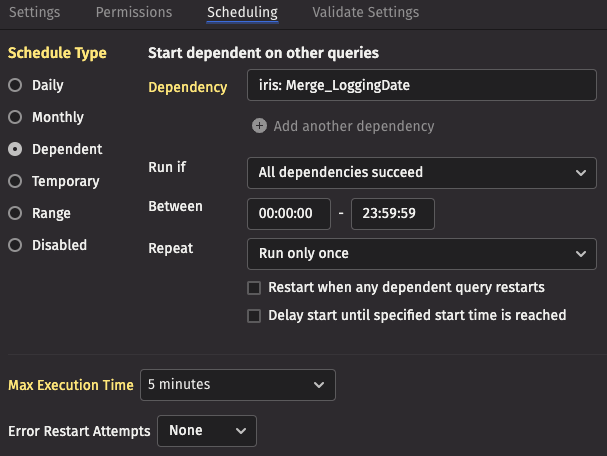Set schedule type to Disabled
607x456 pixels.
point(15,246)
